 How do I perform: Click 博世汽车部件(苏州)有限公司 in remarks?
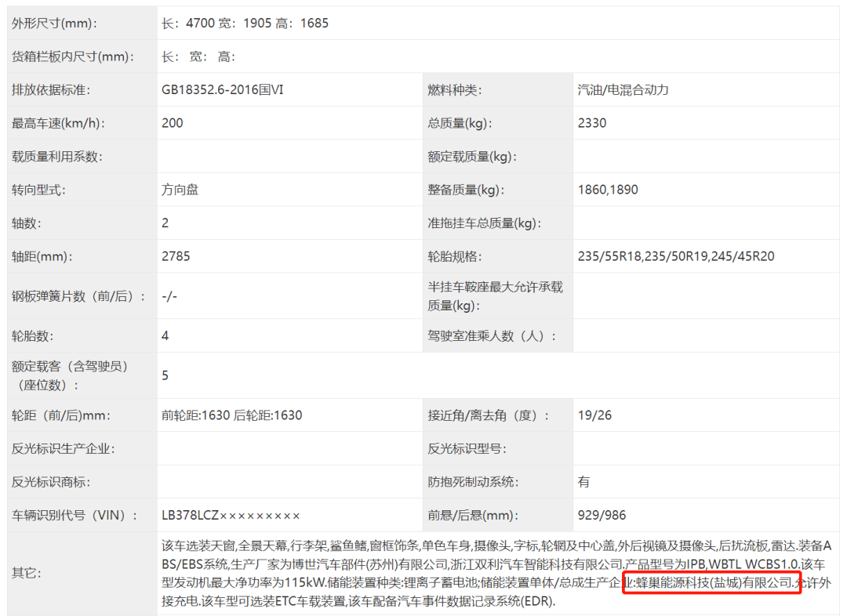click(x=370, y=564)
